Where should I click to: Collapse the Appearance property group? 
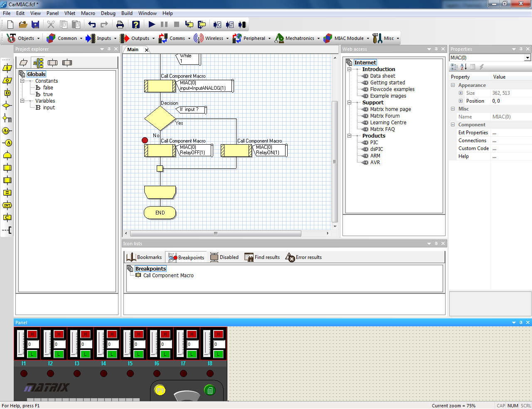coord(453,85)
